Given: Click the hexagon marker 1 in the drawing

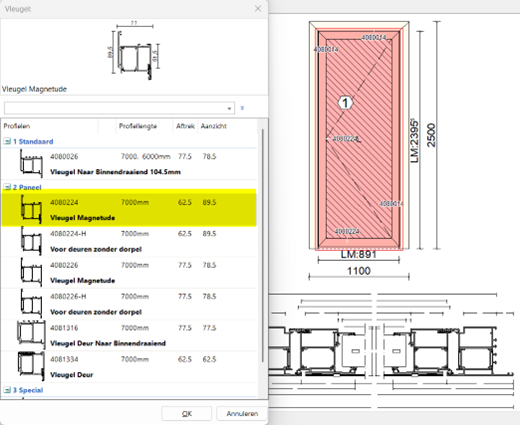Looking at the screenshot, I should (x=345, y=103).
